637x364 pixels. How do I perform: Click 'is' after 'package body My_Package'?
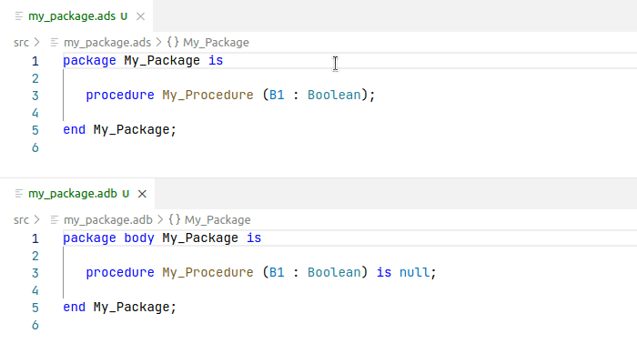tap(254, 238)
